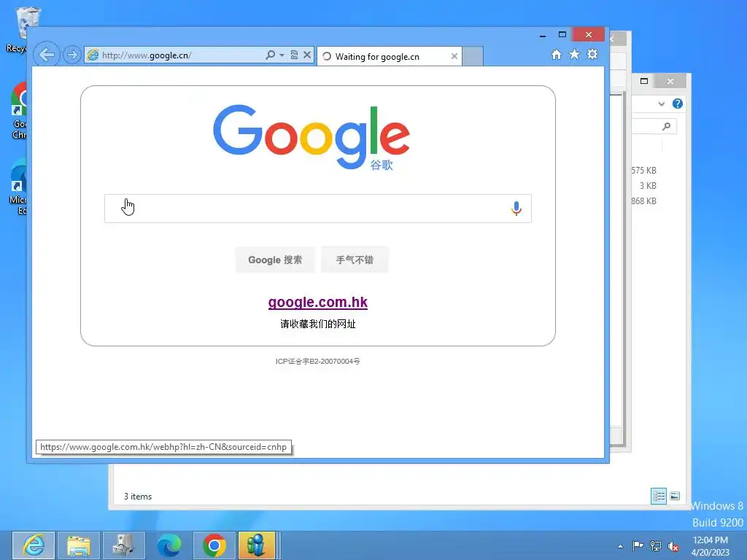The height and width of the screenshot is (560, 747).
Task: Open network tray icon
Action: pos(656,546)
